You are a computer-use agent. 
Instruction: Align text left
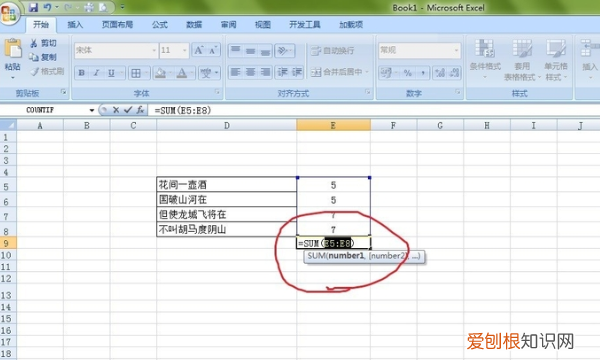click(x=235, y=72)
